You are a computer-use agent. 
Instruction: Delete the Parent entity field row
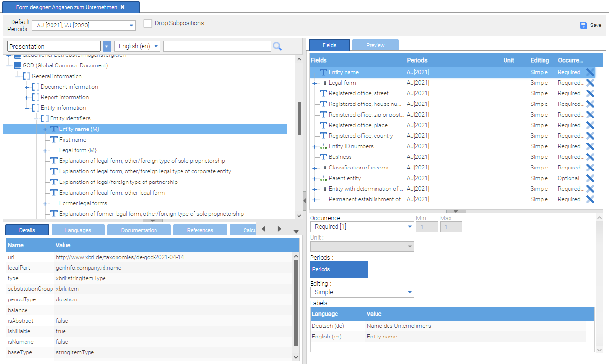pos(590,178)
